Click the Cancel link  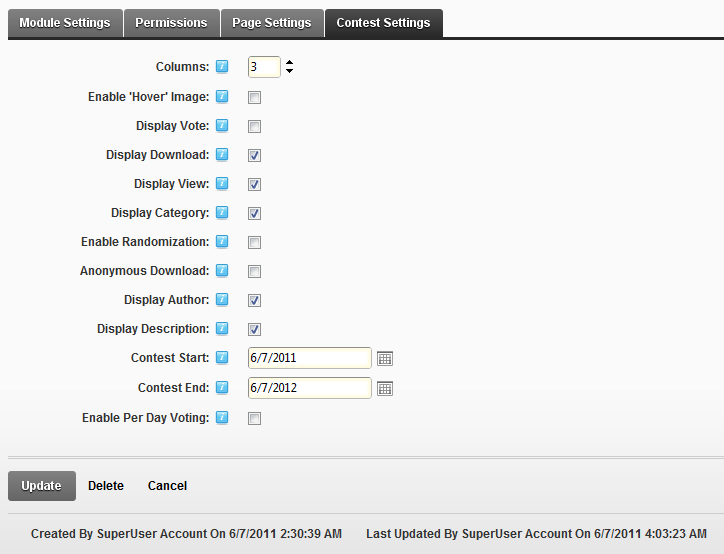pos(167,486)
